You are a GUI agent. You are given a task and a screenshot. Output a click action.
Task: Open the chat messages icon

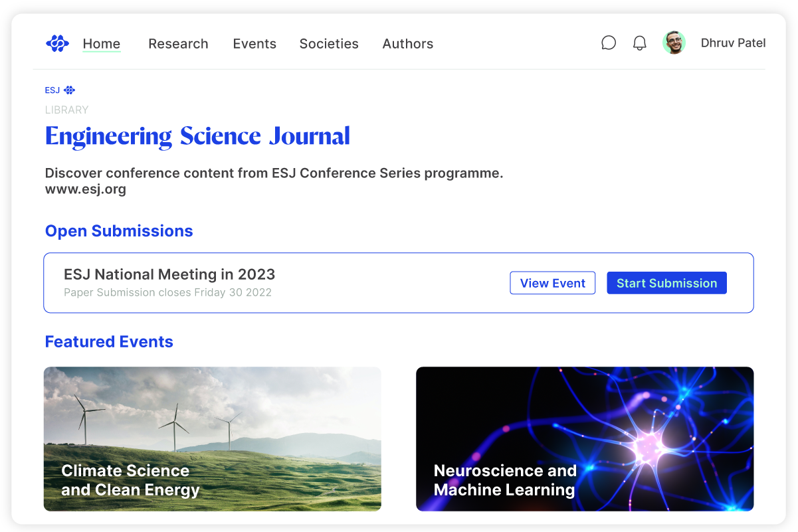609,43
